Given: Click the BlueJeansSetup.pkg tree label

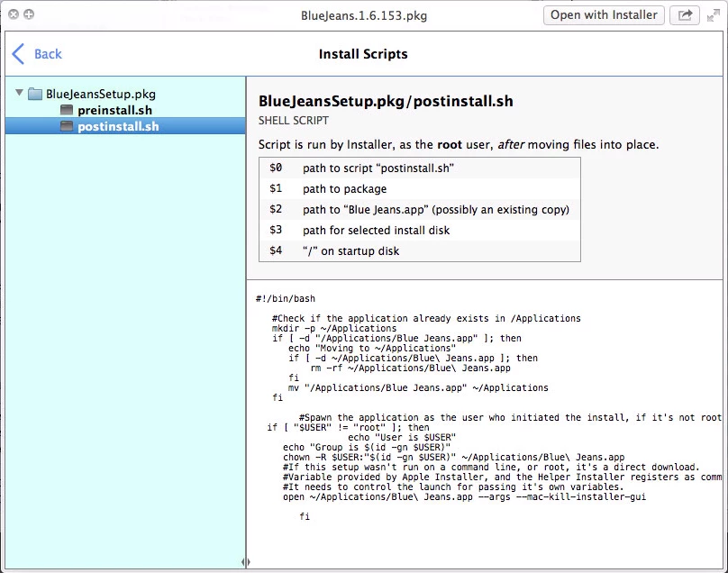Looking at the screenshot, I should [x=101, y=94].
